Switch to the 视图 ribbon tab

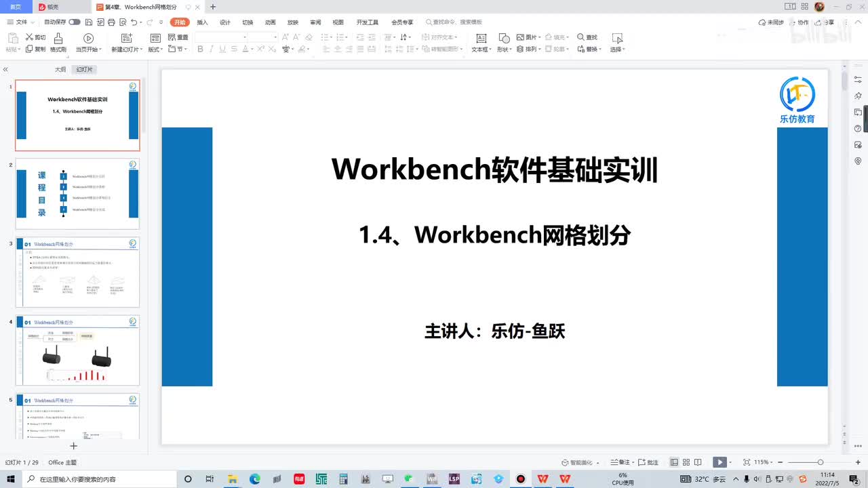point(338,22)
